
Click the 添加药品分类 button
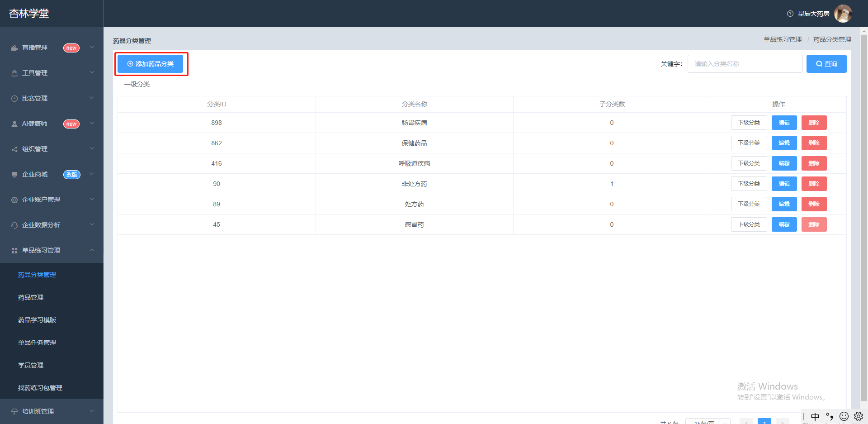150,64
